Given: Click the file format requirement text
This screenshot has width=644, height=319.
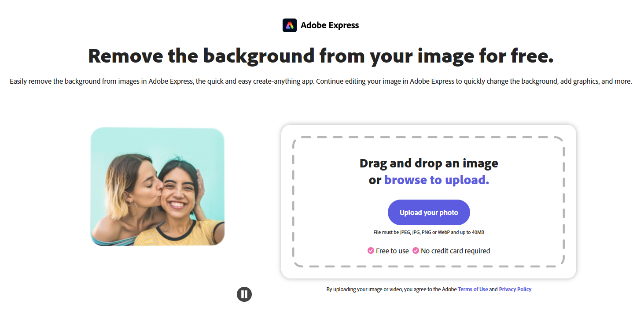Looking at the screenshot, I should click(x=428, y=232).
